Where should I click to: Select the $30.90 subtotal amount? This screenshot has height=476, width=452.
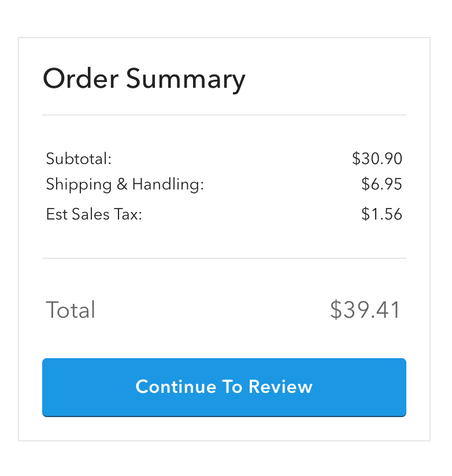click(377, 158)
